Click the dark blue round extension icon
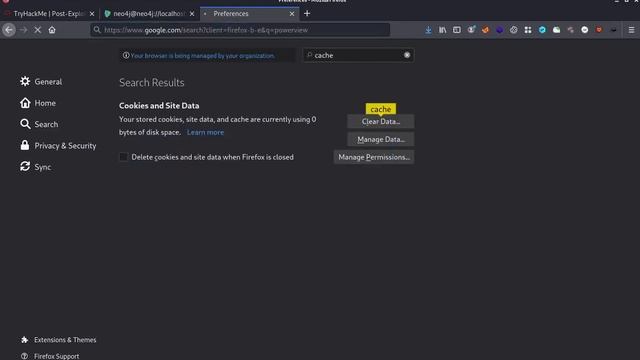640x360 pixels. [x=500, y=30]
